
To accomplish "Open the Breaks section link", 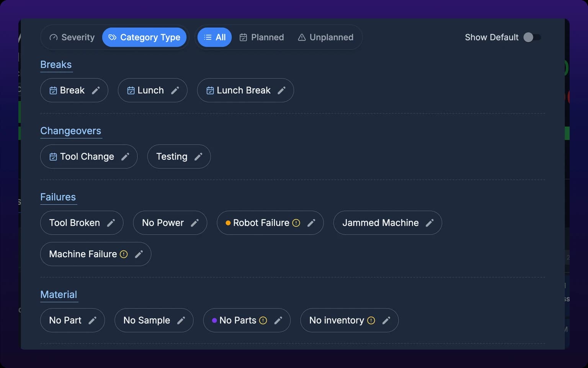I will tap(56, 65).
